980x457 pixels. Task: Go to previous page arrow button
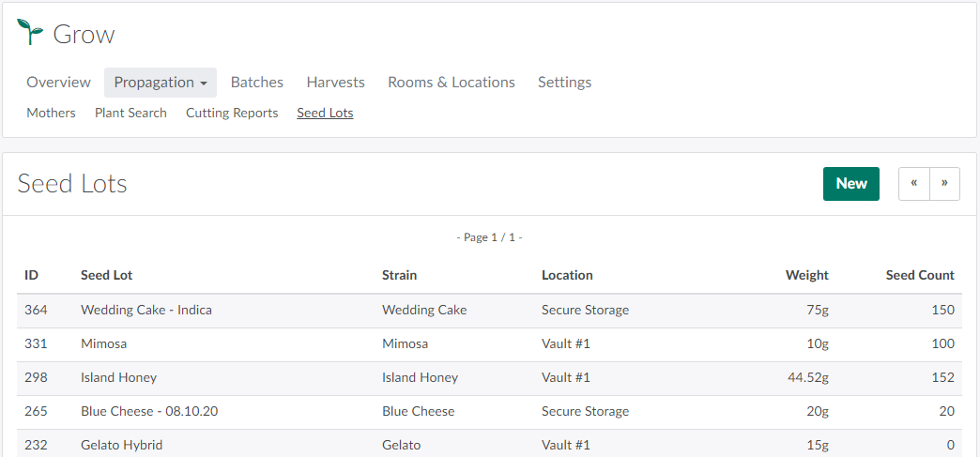[914, 184]
